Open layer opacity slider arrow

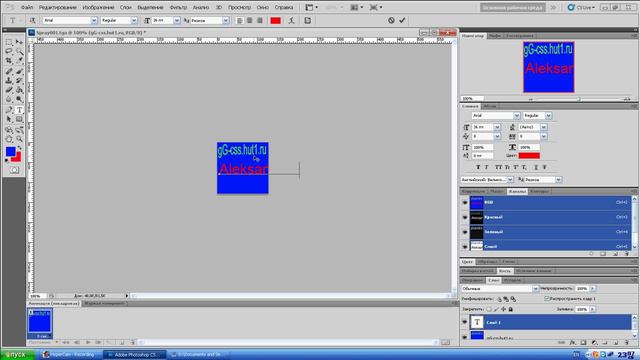tap(593, 289)
